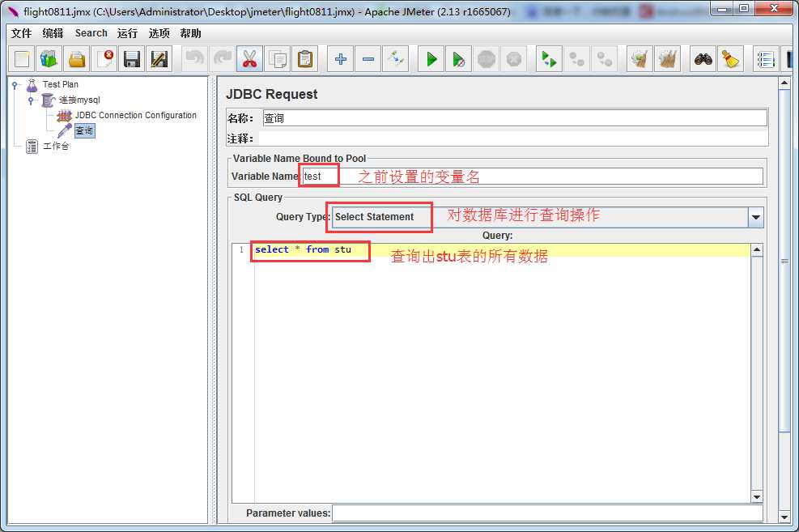Click inside the SQL query editor
This screenshot has width=799, height=532.
(502, 373)
